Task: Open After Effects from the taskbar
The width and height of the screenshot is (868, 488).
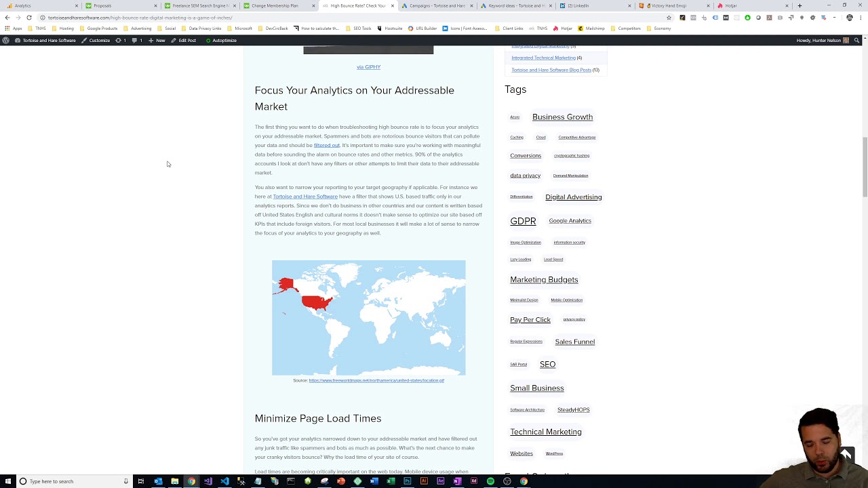Action: coord(441,481)
